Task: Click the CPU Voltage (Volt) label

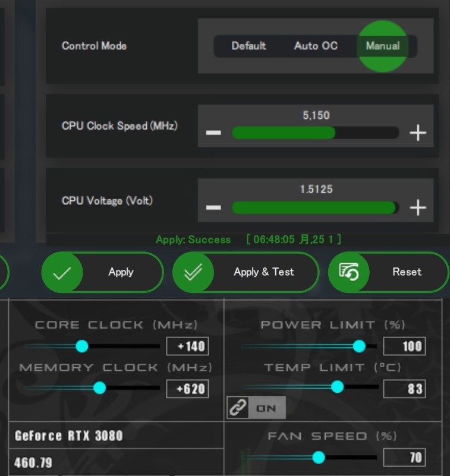Action: click(x=107, y=201)
